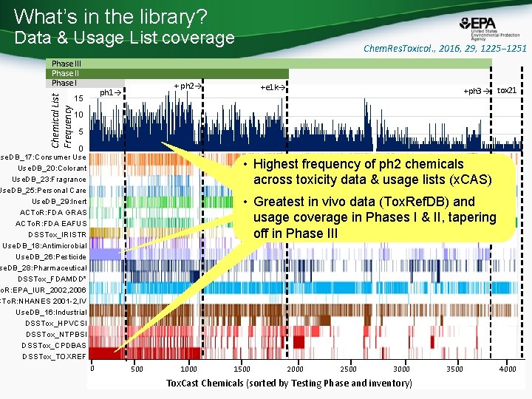Image resolution: width=532 pixels, height=399 pixels.
Task: Click the x-axis tick 1500
Action: point(242,369)
